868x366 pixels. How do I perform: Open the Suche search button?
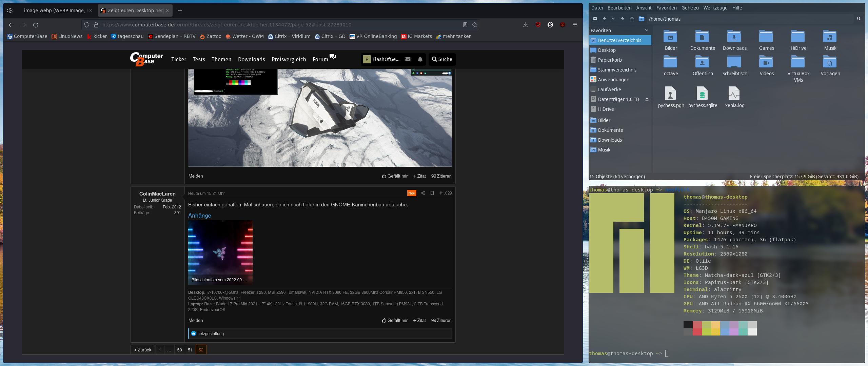[x=442, y=59]
